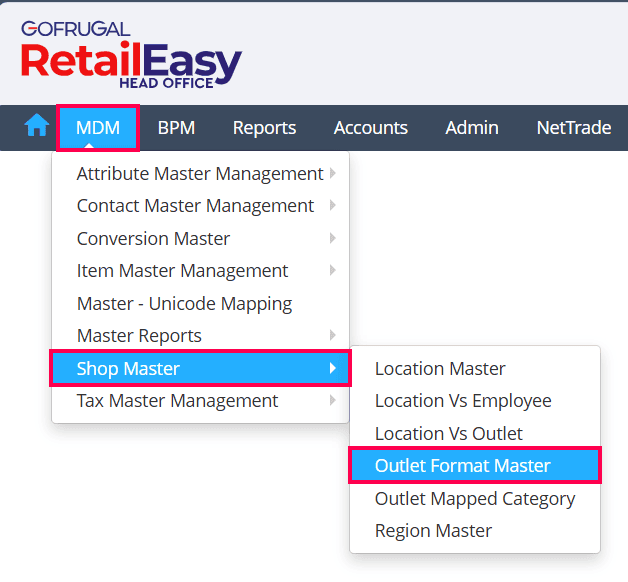Open the Admin menu
The image size is (628, 582).
coord(472,128)
